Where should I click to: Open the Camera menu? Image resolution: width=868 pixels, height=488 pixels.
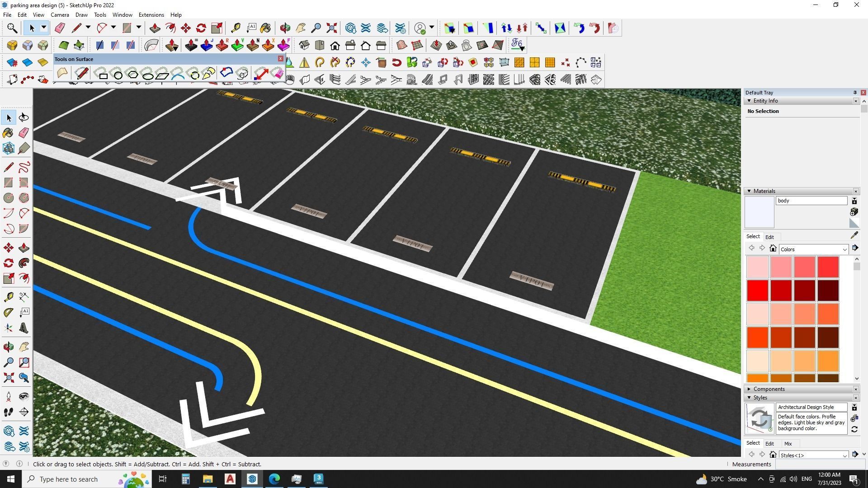tap(60, 15)
